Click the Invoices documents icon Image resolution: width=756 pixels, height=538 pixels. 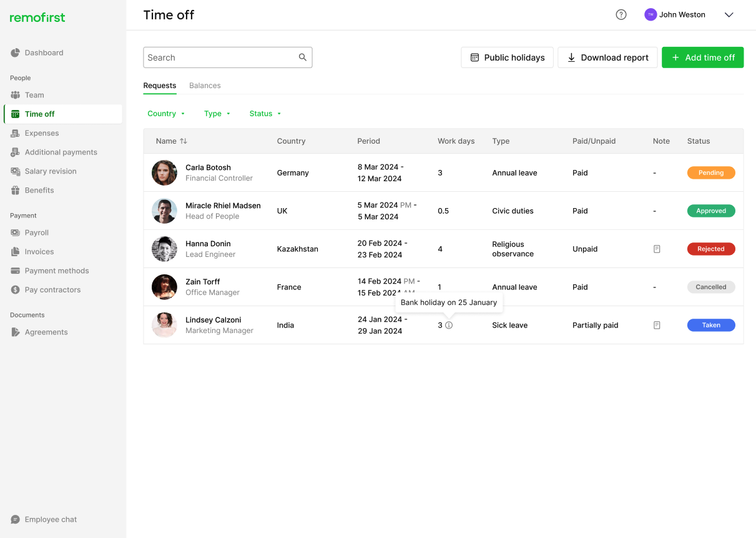(16, 252)
